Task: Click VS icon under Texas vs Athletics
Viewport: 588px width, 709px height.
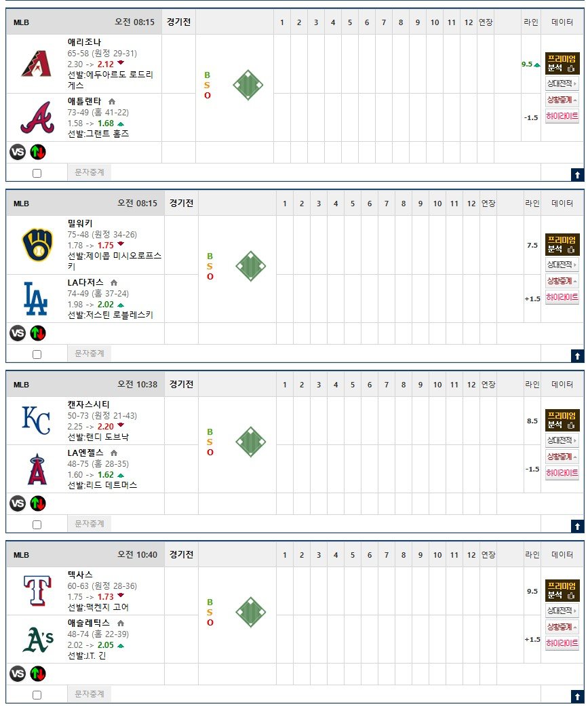Action: coord(18,674)
